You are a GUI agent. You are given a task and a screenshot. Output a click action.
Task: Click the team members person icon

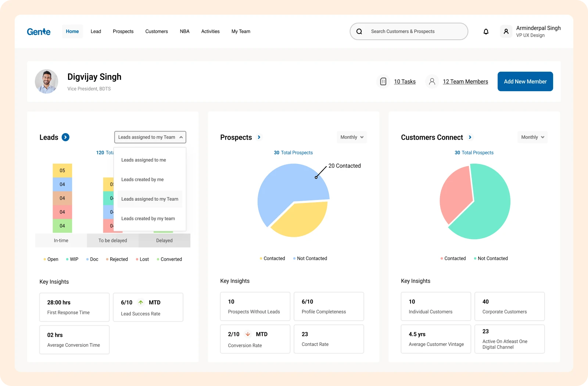click(x=432, y=82)
